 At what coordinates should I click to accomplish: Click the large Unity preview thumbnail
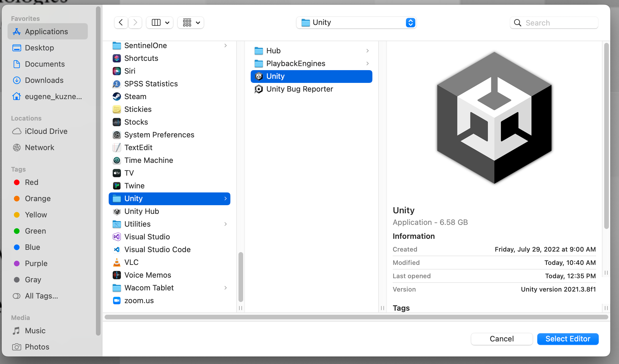[x=494, y=118]
